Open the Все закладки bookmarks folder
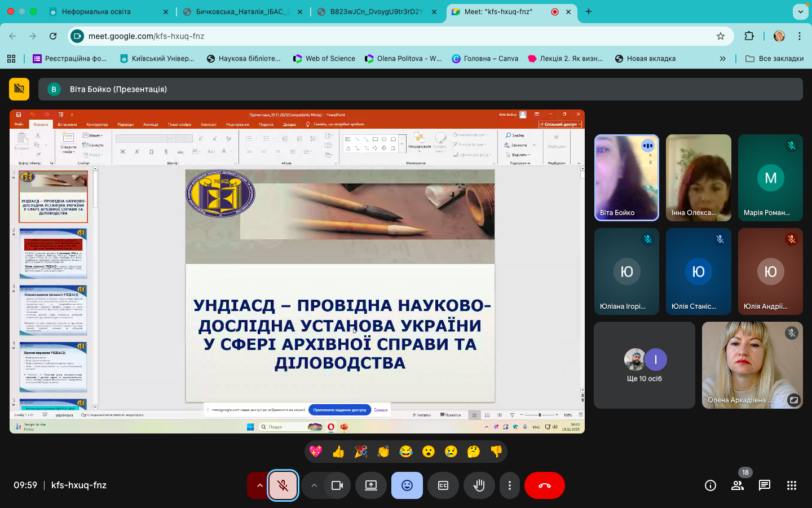Viewport: 812px width, 508px height. (774, 59)
